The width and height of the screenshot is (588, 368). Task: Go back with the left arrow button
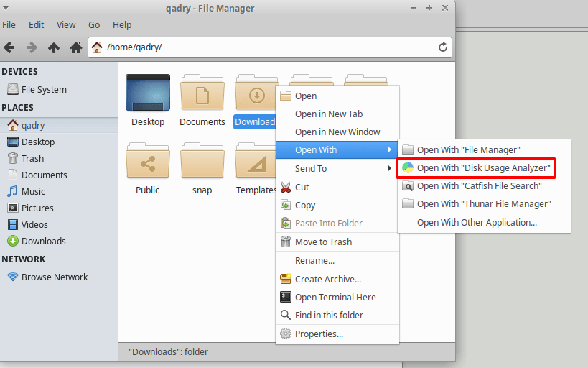point(9,47)
